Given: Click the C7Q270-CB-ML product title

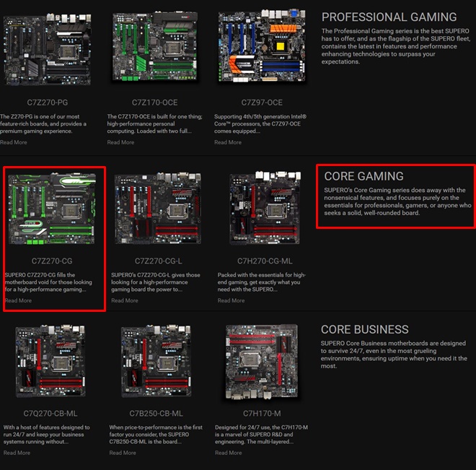Looking at the screenshot, I should pyautogui.click(x=50, y=414).
